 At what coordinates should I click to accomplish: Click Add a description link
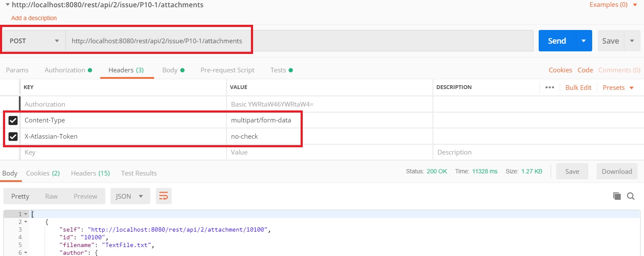(34, 18)
